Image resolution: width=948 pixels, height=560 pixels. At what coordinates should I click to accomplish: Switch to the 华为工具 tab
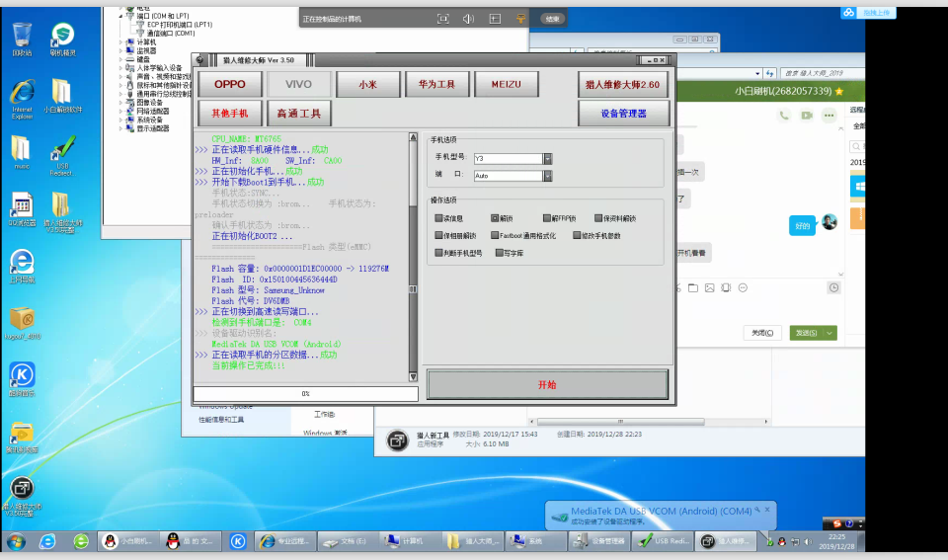coord(436,84)
